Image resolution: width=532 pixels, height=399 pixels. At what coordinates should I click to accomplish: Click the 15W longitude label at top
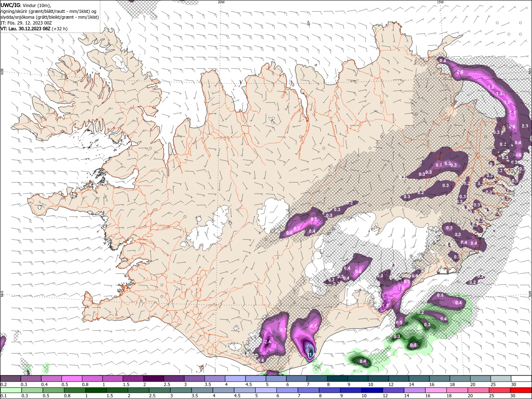tap(440, 2)
